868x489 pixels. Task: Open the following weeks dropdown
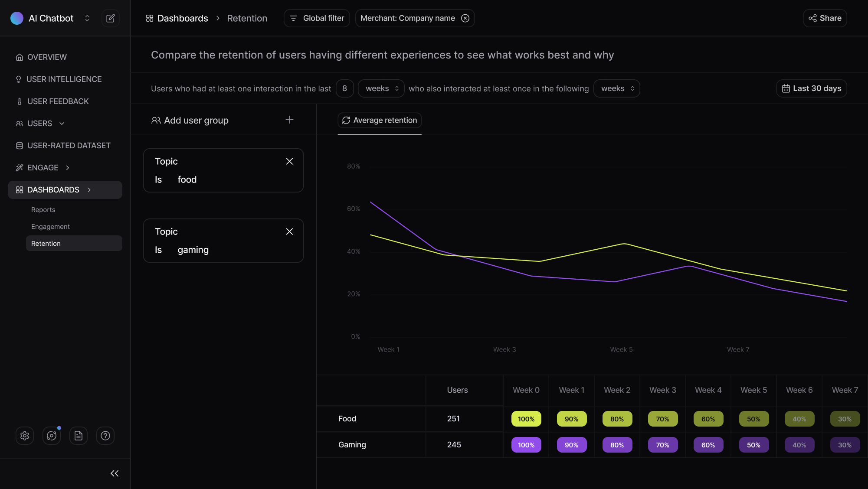coord(616,88)
